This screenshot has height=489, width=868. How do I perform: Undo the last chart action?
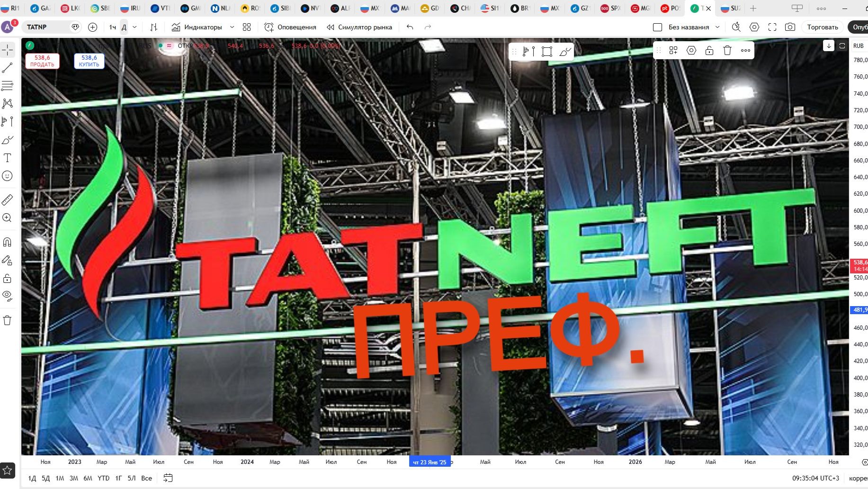coord(410,27)
